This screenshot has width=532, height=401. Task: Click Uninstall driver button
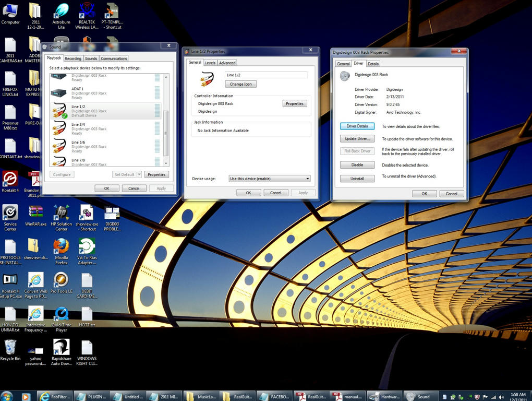[357, 178]
